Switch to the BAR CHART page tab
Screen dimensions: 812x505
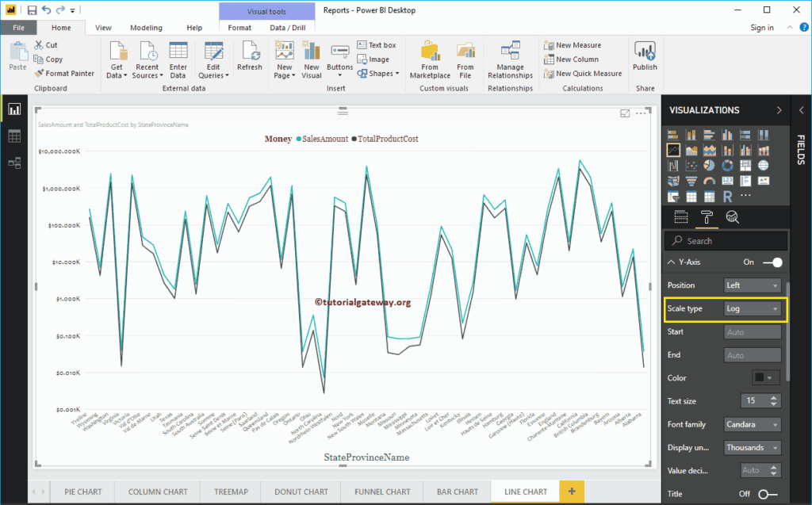click(x=454, y=492)
